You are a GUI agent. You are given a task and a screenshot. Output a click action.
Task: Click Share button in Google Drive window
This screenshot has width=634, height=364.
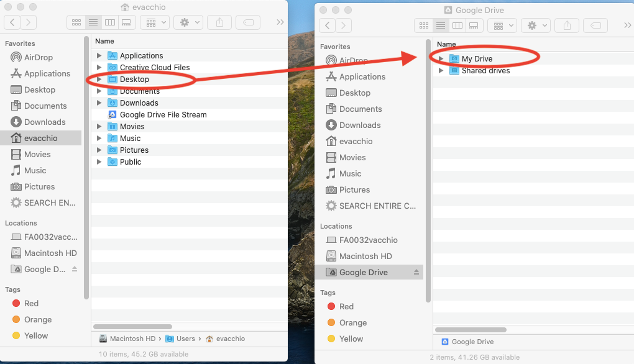point(567,25)
